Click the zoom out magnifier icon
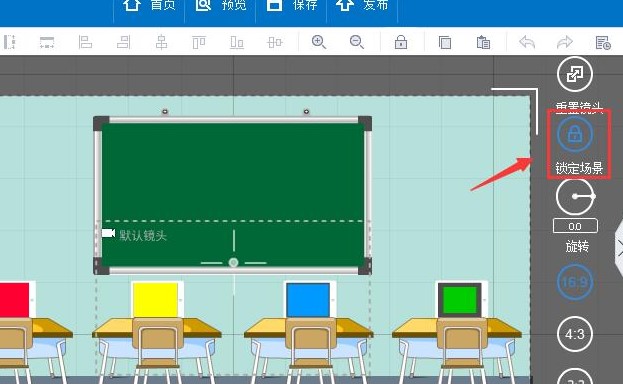The width and height of the screenshot is (623, 392). pyautogui.click(x=357, y=42)
